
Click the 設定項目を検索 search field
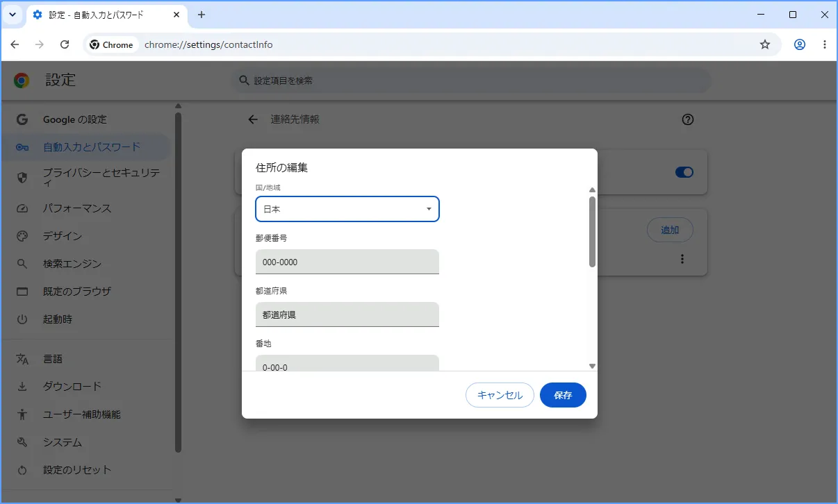tap(473, 81)
